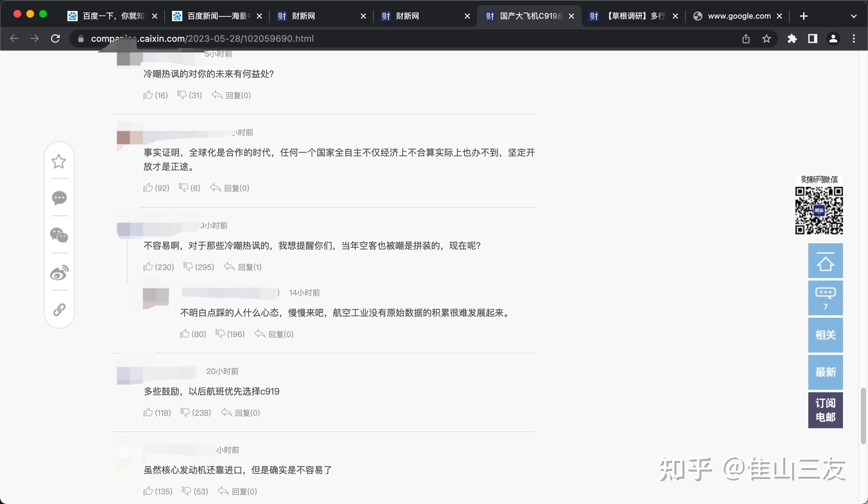Copy link using the sidebar chain icon
Viewport: 868px width, 504px height.
59,309
